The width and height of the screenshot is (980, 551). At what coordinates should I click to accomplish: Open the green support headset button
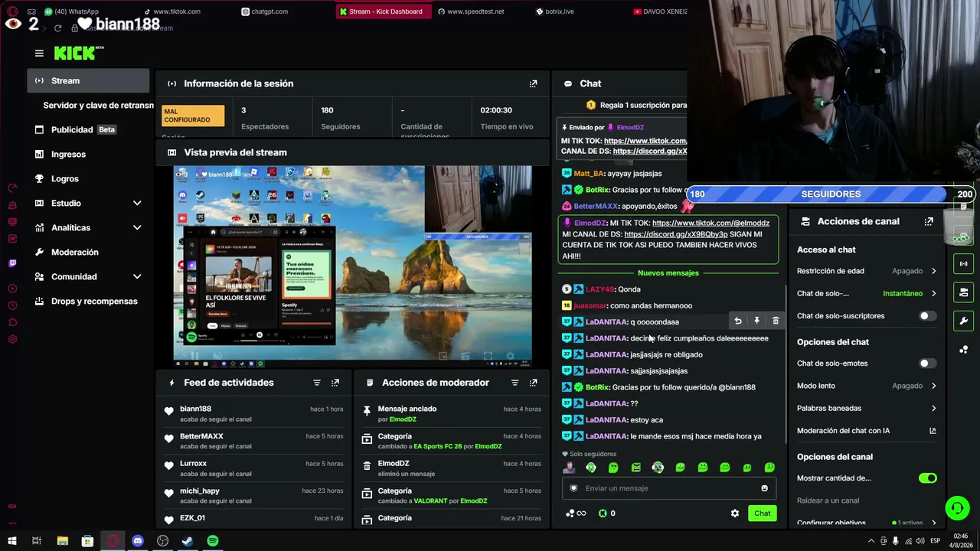(957, 507)
